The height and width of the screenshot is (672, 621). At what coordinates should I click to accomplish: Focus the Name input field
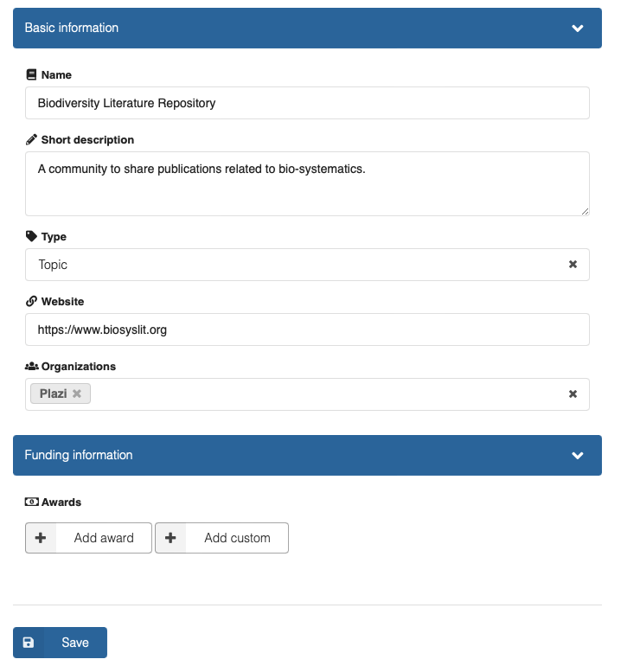tap(307, 103)
